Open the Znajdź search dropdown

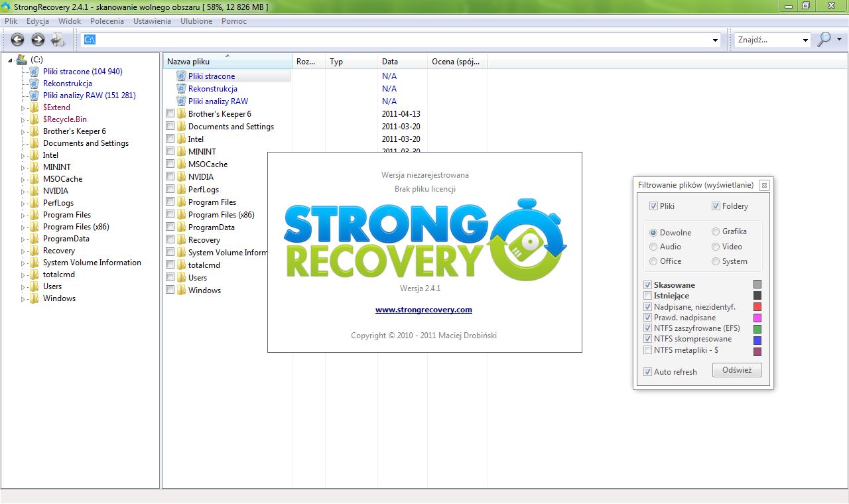(x=805, y=39)
